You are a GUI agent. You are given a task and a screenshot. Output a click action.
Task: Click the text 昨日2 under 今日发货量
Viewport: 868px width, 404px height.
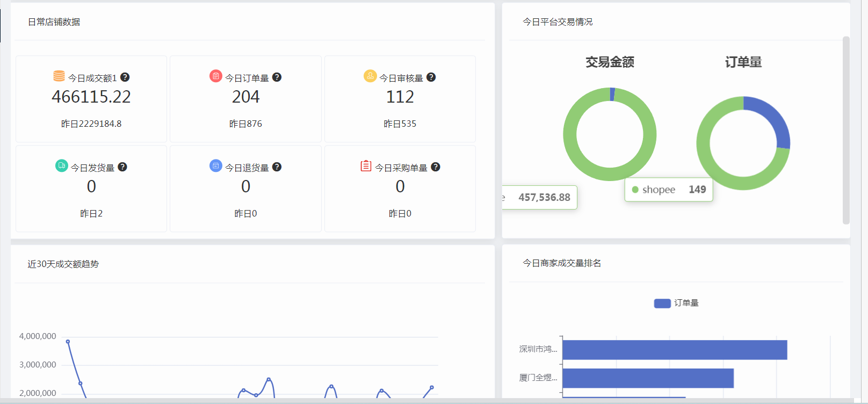pos(91,213)
